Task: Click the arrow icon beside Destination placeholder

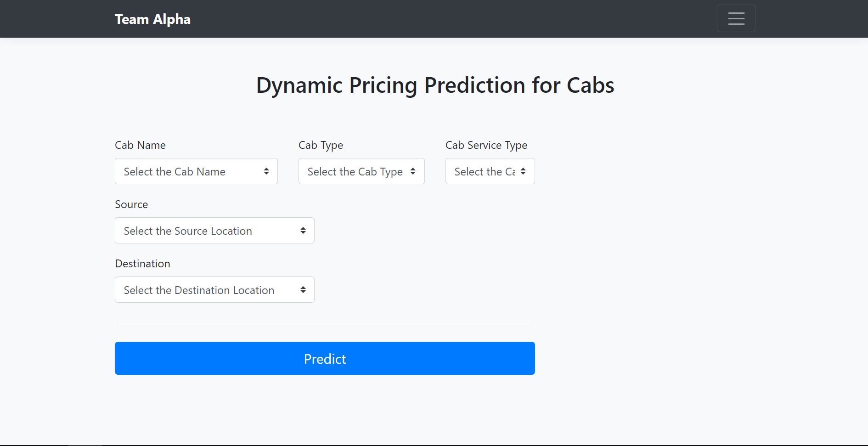Action: (x=303, y=289)
